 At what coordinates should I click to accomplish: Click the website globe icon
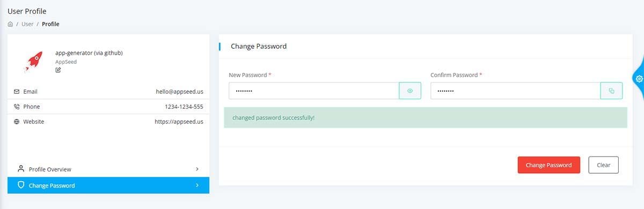click(x=17, y=122)
